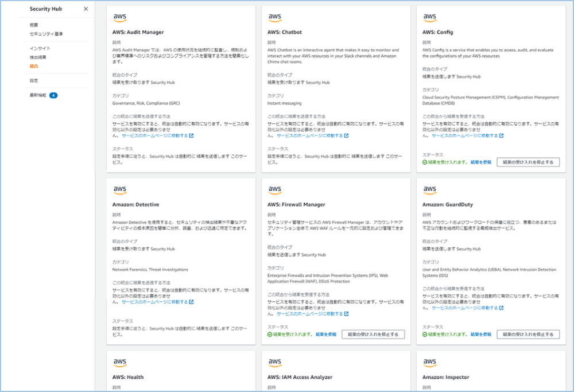This screenshot has width=574, height=392.
Task: Stop accepting findings from AWS Config
Action: pyautogui.click(x=528, y=162)
